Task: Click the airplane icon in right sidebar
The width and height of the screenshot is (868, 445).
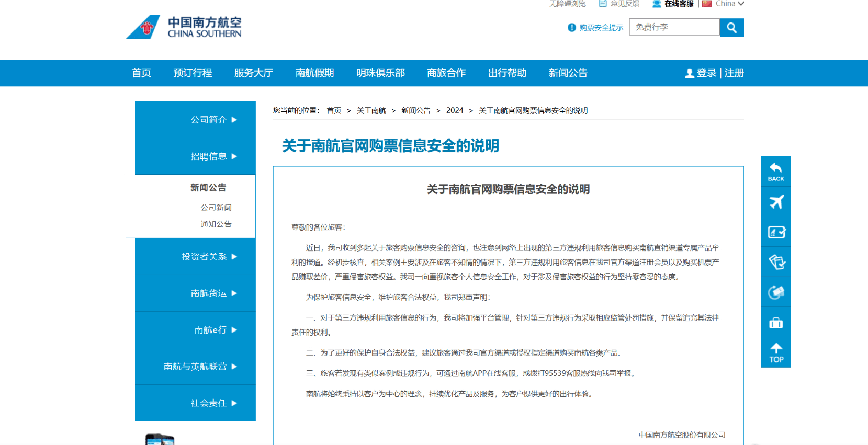Action: coord(776,202)
